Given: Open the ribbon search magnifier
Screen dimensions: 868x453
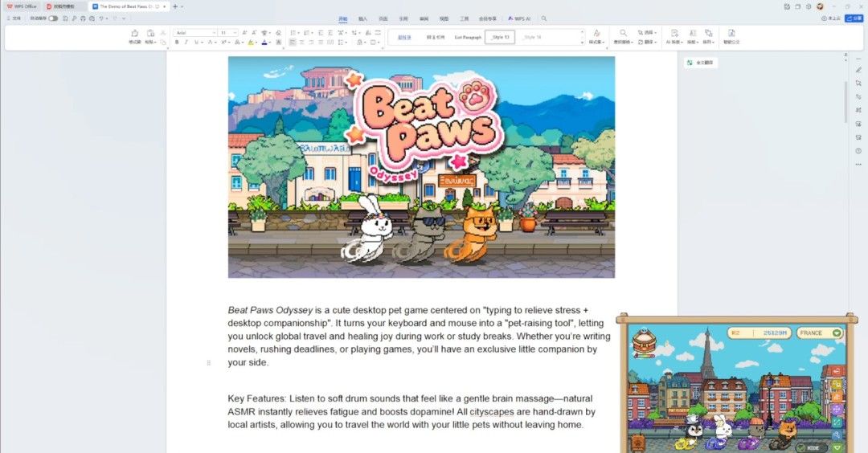Looking at the screenshot, I should [x=544, y=18].
